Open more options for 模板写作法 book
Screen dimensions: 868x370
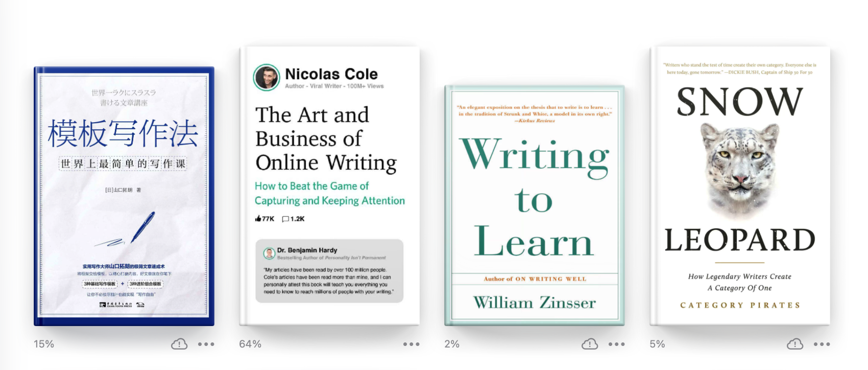[x=206, y=344]
